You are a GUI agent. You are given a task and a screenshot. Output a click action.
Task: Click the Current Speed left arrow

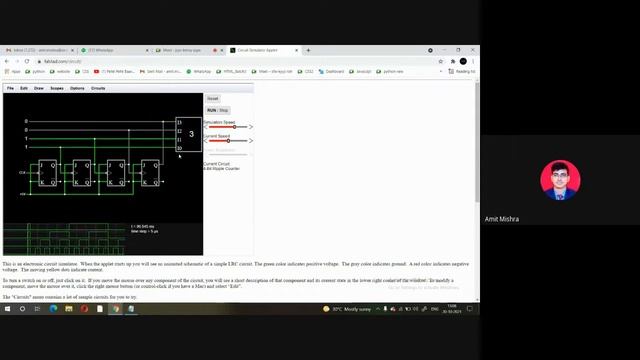point(206,141)
